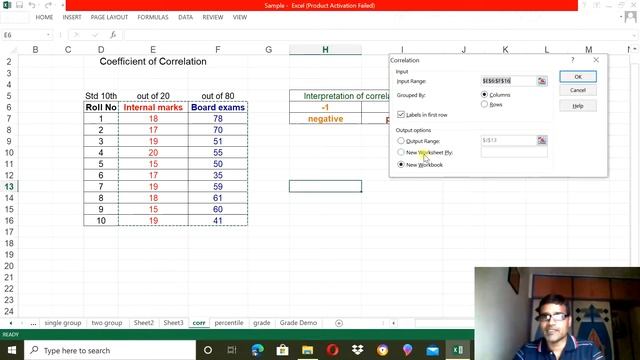Open PAGE LAYOUT ribbon tab
Viewport: 640px width, 360px height.
coord(109,17)
